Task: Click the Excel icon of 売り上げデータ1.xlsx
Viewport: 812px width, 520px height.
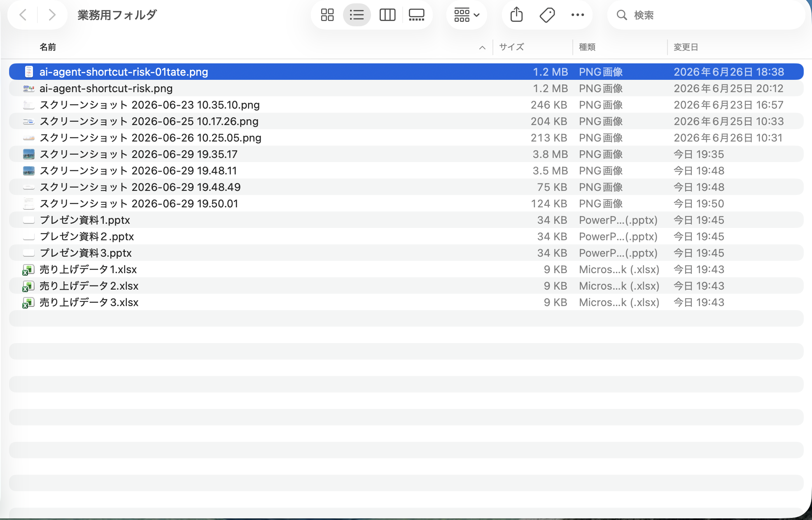Action: [28, 270]
